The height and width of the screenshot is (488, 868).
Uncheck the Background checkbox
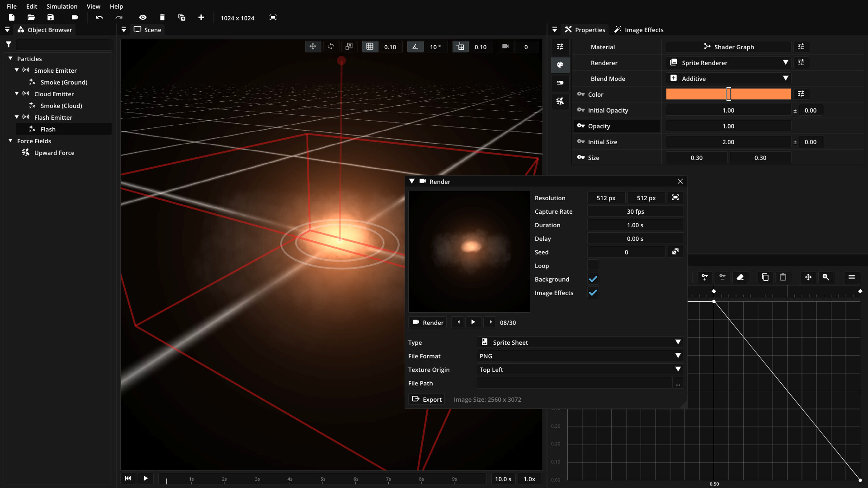point(593,279)
